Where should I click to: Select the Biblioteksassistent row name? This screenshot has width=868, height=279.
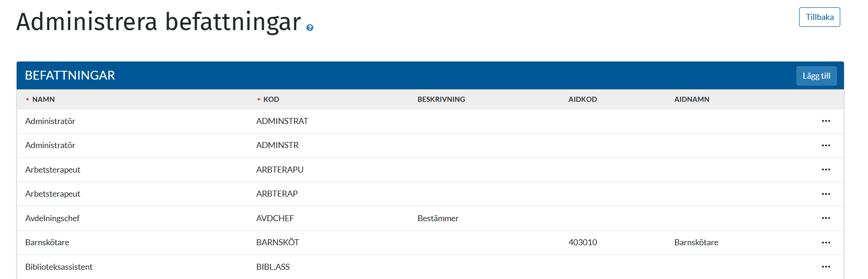pos(59,267)
